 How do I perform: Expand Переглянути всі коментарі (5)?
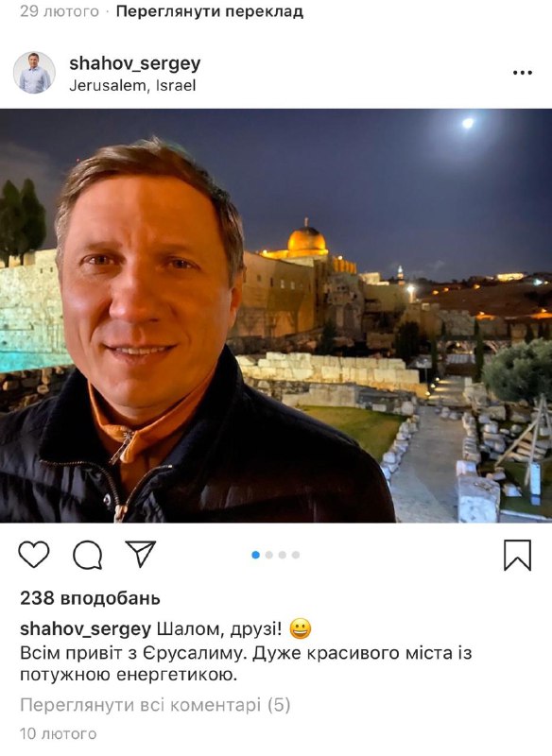(x=155, y=705)
